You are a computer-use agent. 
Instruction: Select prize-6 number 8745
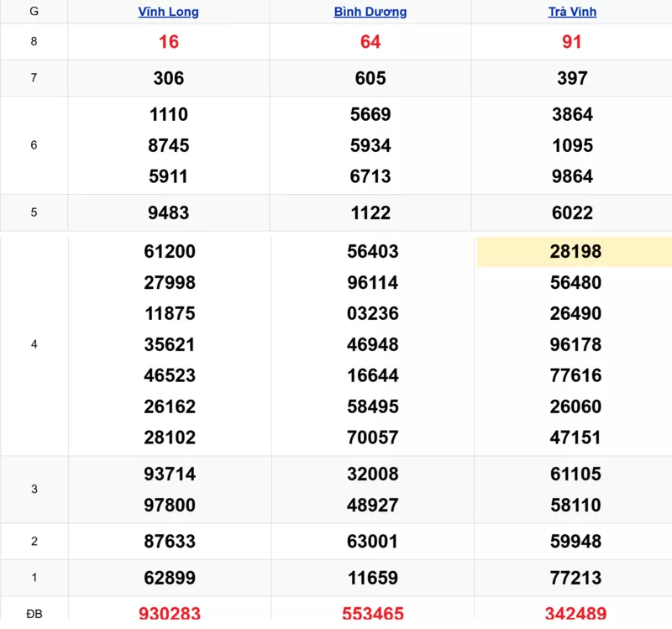click(x=169, y=145)
